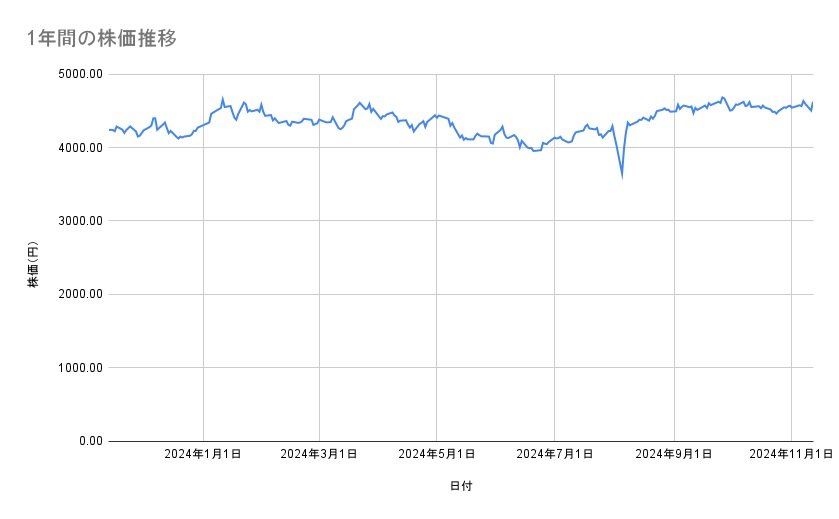Select the 2024年11月1日 date label
This screenshot has height=519, width=839.
[x=790, y=455]
